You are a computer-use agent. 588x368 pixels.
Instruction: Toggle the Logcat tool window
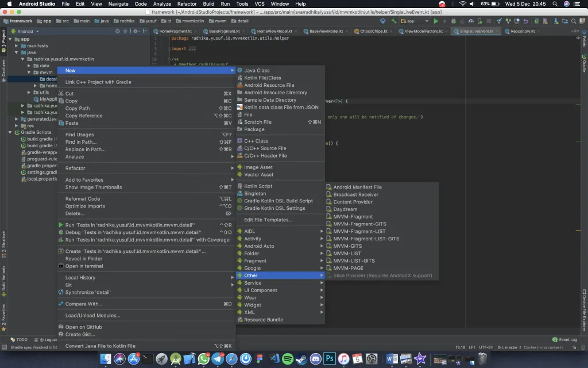click(45, 339)
